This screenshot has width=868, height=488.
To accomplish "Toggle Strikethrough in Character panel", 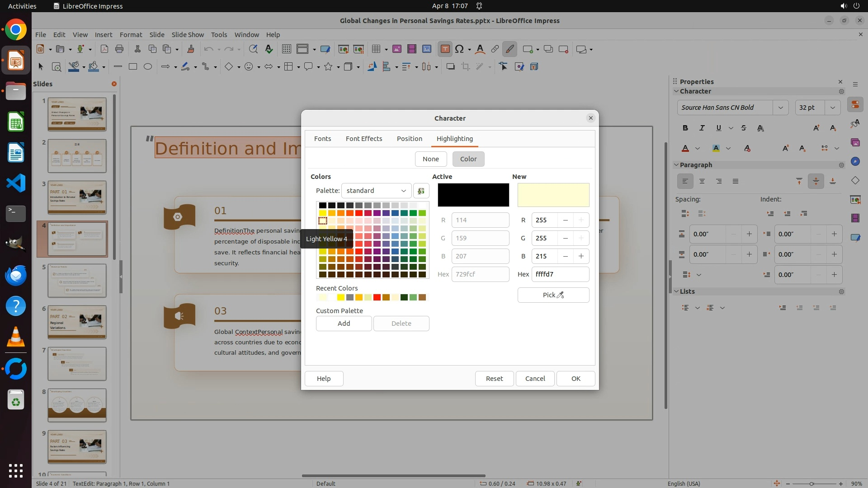I will tap(744, 128).
